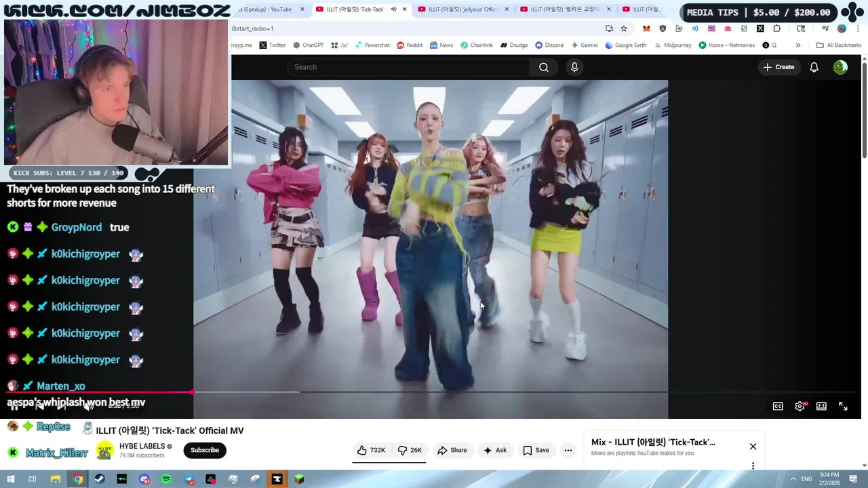Open News bookmark

tap(441, 45)
